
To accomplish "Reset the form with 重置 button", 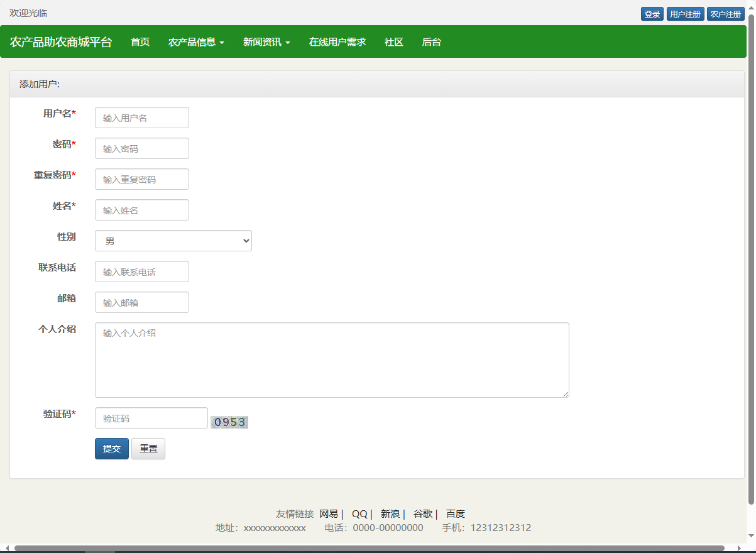I will coord(148,448).
